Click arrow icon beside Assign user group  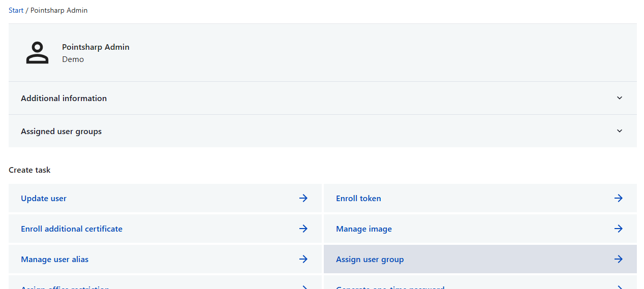click(x=619, y=259)
